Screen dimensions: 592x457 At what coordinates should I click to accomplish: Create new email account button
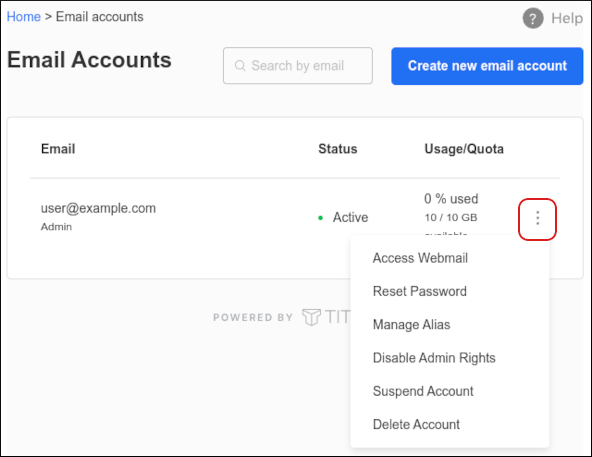pyautogui.click(x=487, y=66)
